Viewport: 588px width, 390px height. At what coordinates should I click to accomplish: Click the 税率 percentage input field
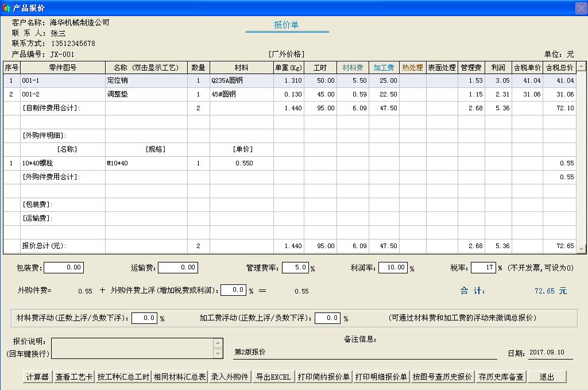point(483,267)
